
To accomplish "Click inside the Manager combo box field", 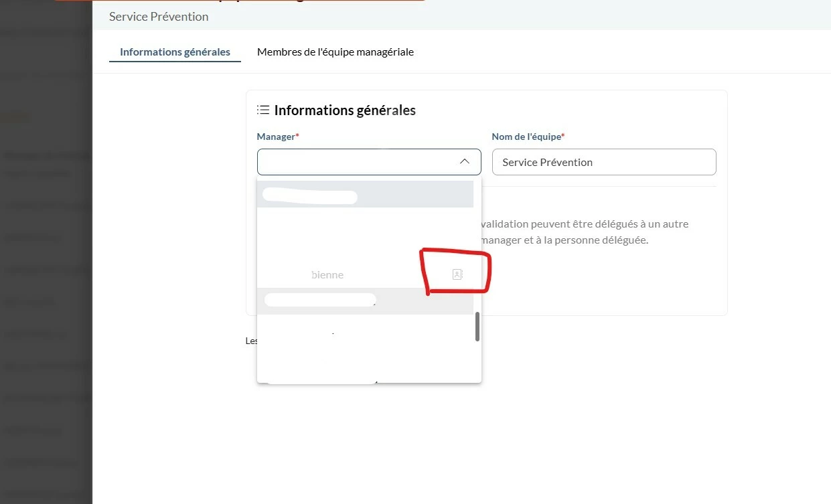I will coord(369,162).
